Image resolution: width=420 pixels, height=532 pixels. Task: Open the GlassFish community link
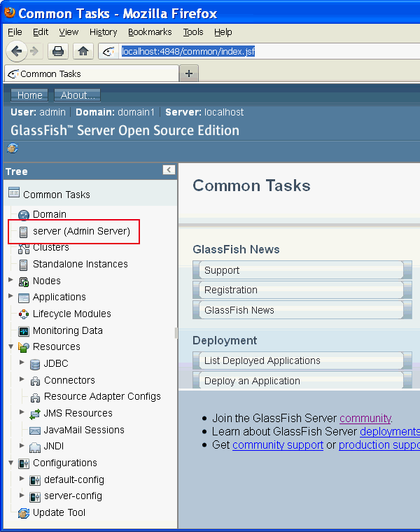point(365,418)
